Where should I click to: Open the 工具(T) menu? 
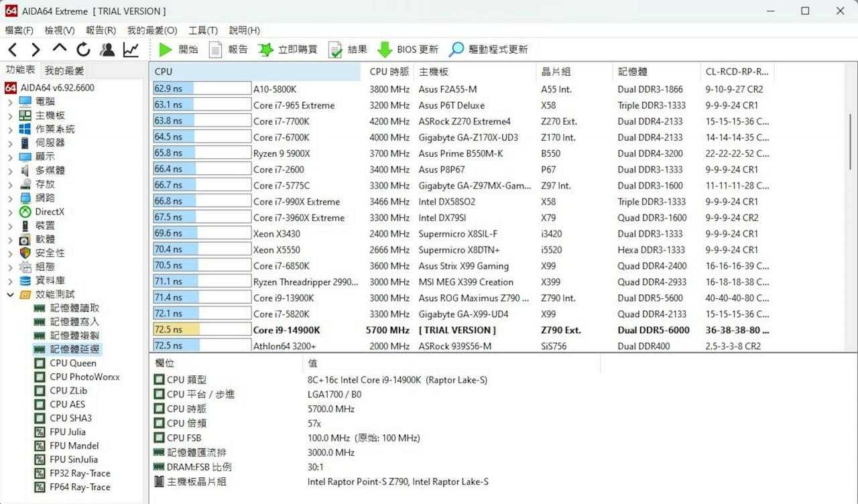pyautogui.click(x=203, y=30)
